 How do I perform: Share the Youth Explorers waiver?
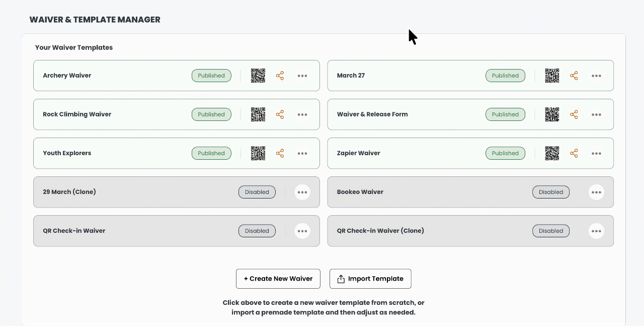click(280, 153)
